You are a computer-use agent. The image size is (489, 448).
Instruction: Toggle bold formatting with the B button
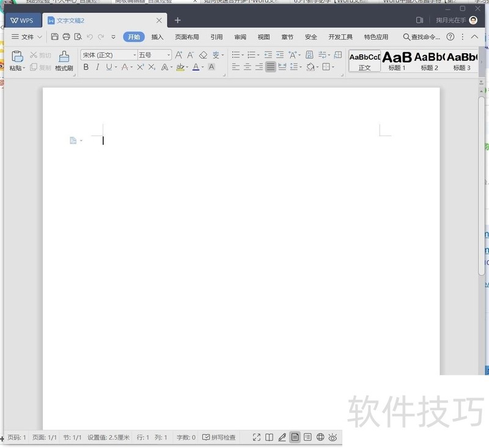click(86, 67)
